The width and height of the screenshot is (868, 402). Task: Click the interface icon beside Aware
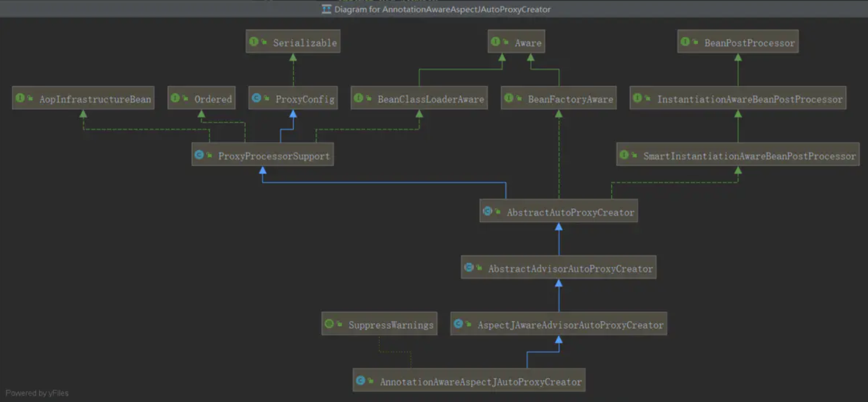496,42
